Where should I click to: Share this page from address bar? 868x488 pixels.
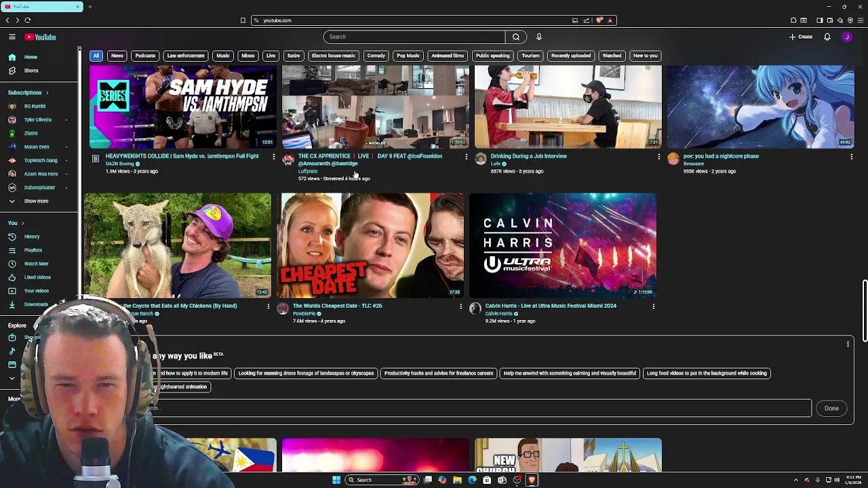(587, 20)
